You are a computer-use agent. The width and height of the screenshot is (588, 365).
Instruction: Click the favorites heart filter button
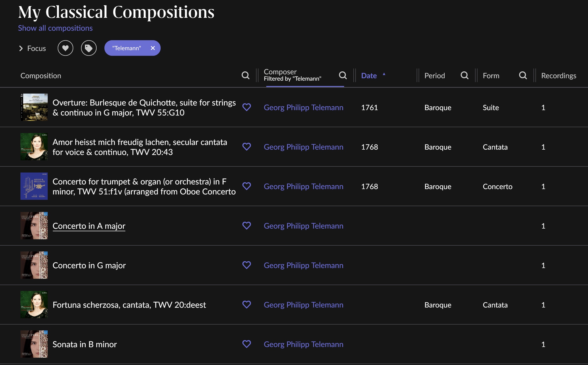(65, 48)
